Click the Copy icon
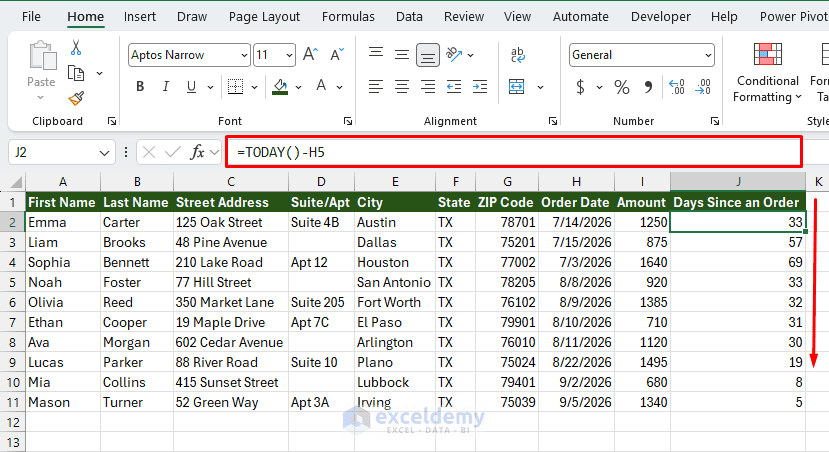The height and width of the screenshot is (452, 829). (x=76, y=73)
